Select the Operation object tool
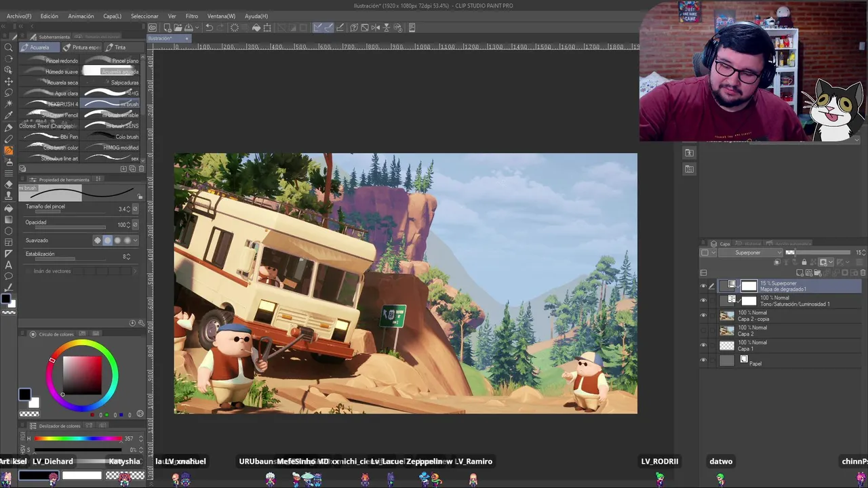Image resolution: width=868 pixels, height=488 pixels. point(8,70)
